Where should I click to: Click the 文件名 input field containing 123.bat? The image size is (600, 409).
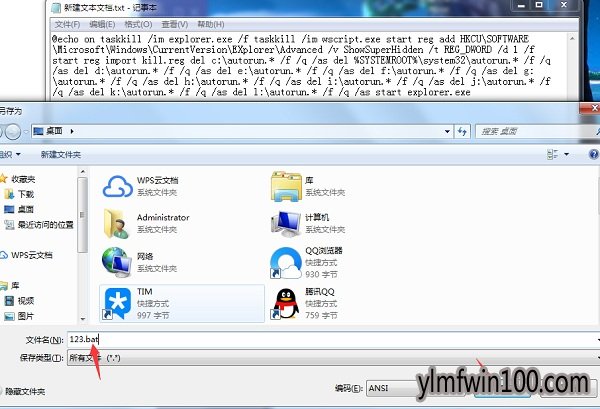coord(331,339)
